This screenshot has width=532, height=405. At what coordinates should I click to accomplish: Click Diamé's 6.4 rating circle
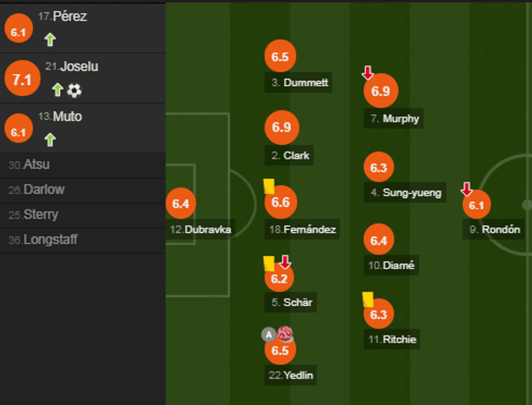coord(378,239)
